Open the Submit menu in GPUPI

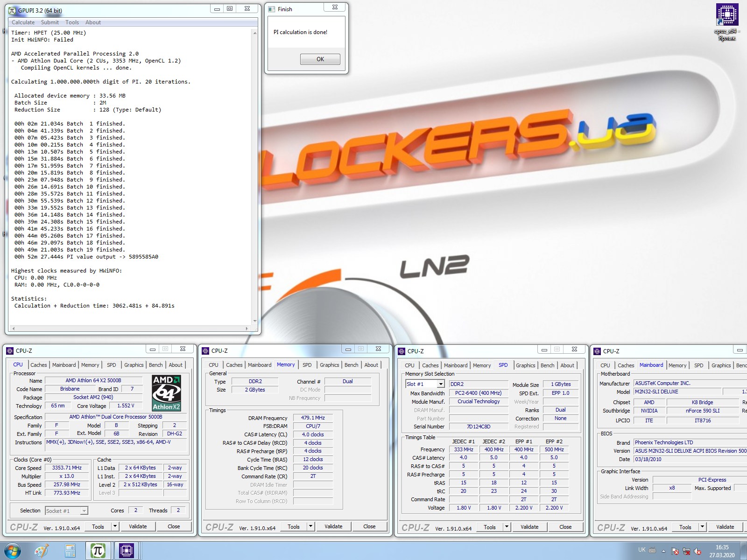[x=50, y=22]
